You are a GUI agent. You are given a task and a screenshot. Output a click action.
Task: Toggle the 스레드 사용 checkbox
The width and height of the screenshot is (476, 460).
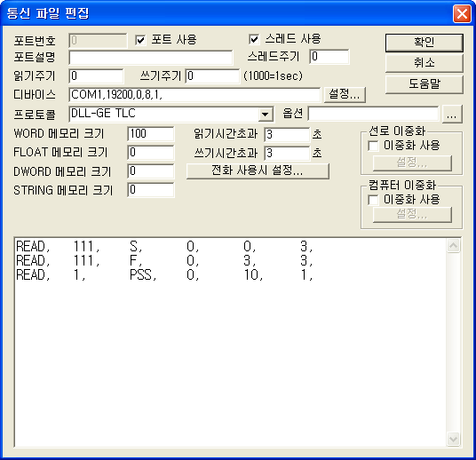point(254,39)
